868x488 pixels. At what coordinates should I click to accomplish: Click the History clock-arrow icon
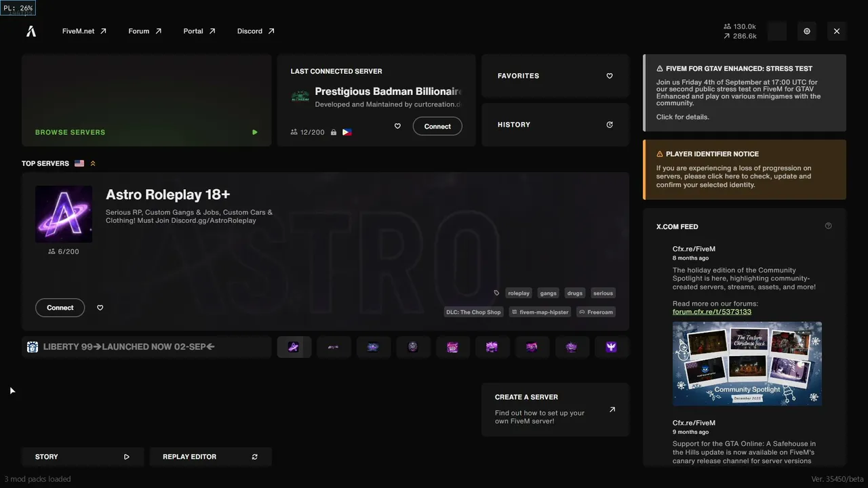(x=610, y=125)
